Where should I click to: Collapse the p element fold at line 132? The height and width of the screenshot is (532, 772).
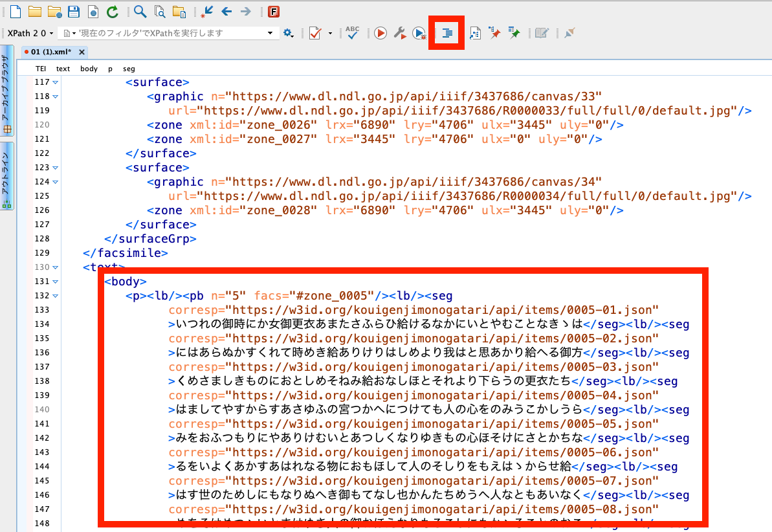click(55, 296)
